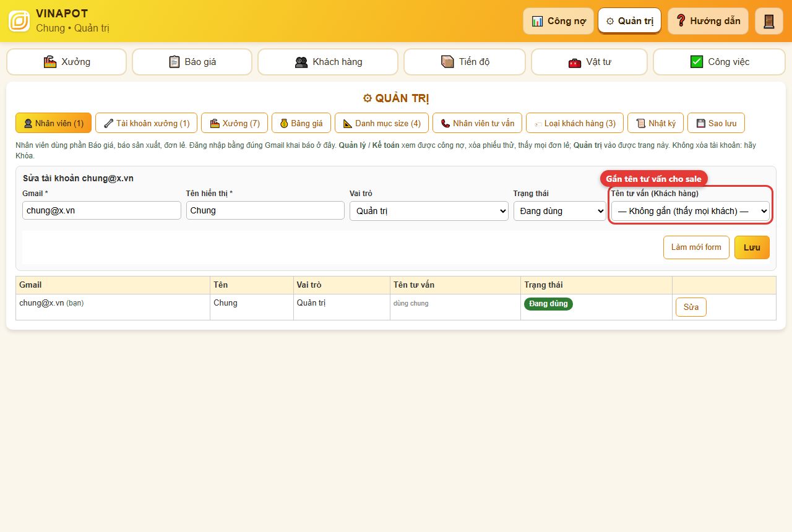
Task: View the Nhật ký log tab
Action: 656,123
